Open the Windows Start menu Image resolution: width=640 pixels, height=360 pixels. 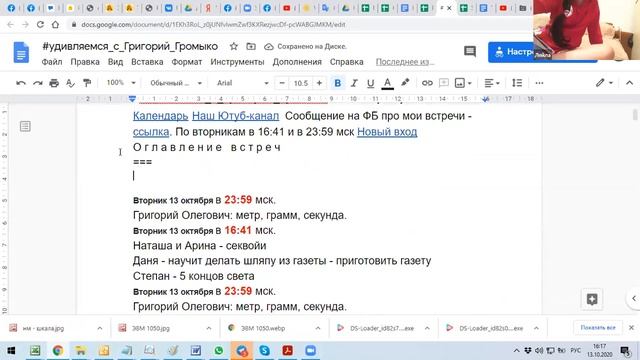[11, 351]
